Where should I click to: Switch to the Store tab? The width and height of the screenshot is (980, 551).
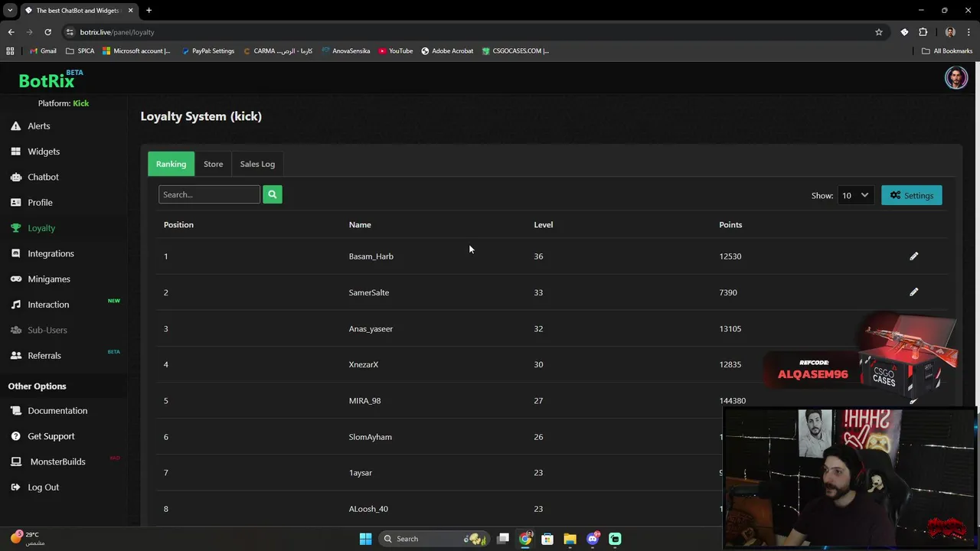[213, 164]
